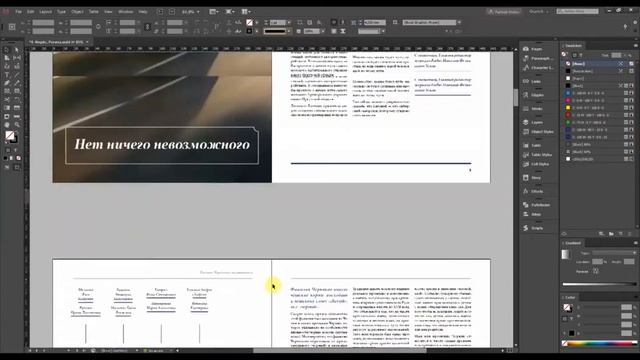Click the new swatch icon in Swatches panel

click(621, 234)
